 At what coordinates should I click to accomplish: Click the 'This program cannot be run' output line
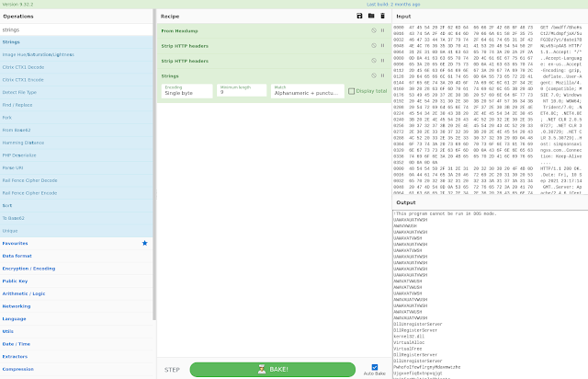445,213
